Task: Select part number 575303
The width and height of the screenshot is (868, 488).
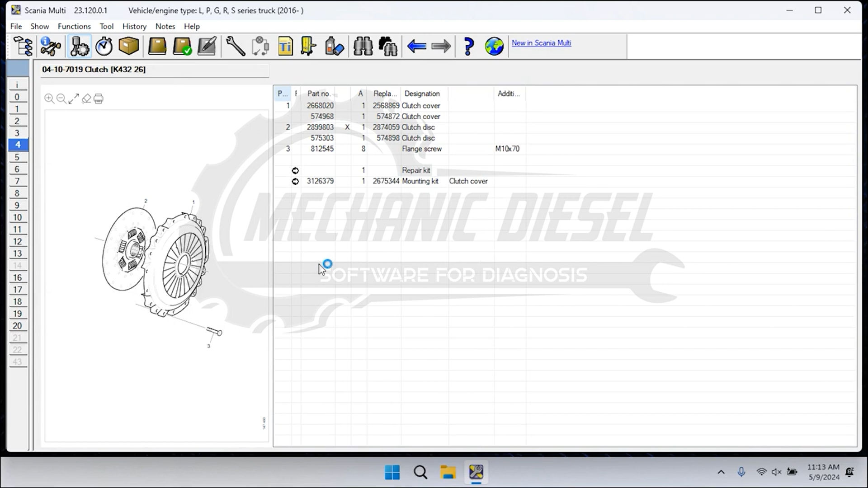Action: (322, 138)
